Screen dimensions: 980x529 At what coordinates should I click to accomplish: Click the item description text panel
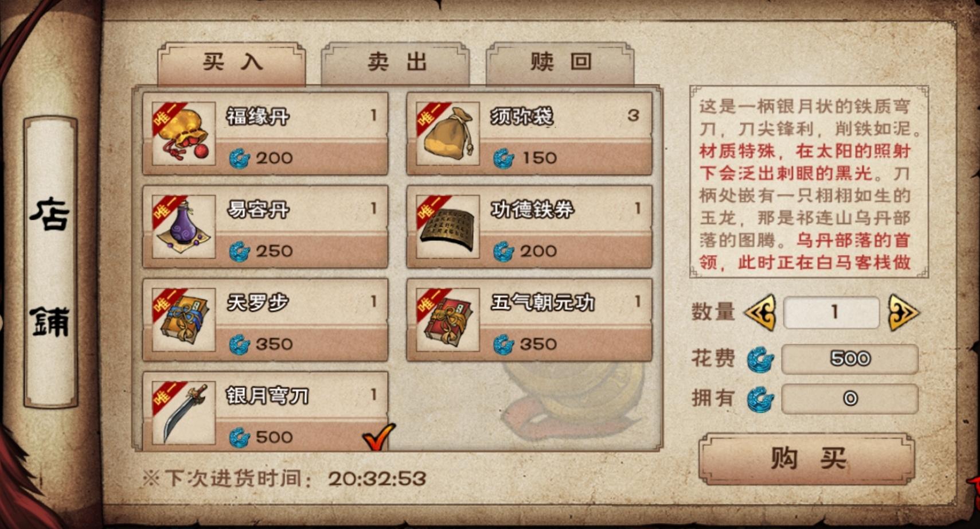[809, 182]
